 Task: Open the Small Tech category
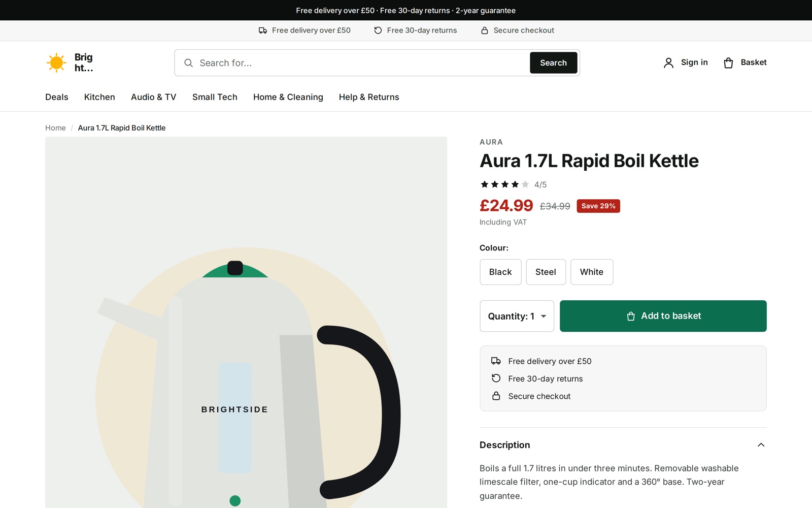click(215, 97)
